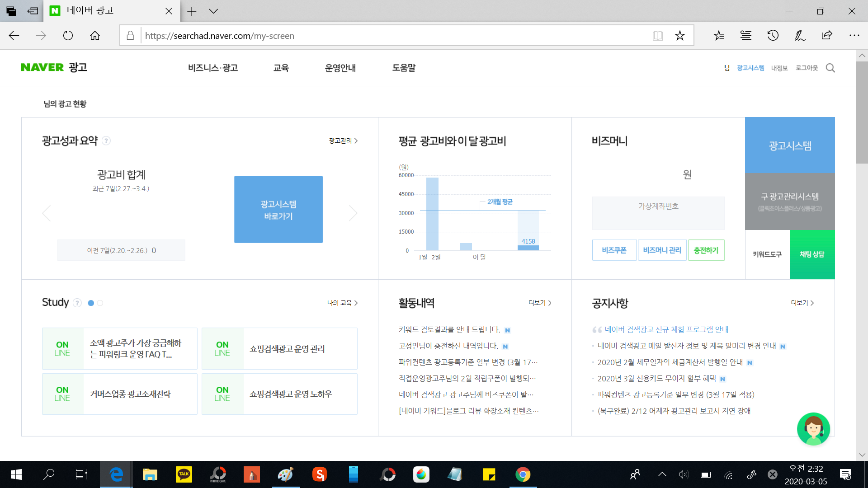This screenshot has width=868, height=488.
Task: Open 나의 교육 link with chevron
Action: 342,303
